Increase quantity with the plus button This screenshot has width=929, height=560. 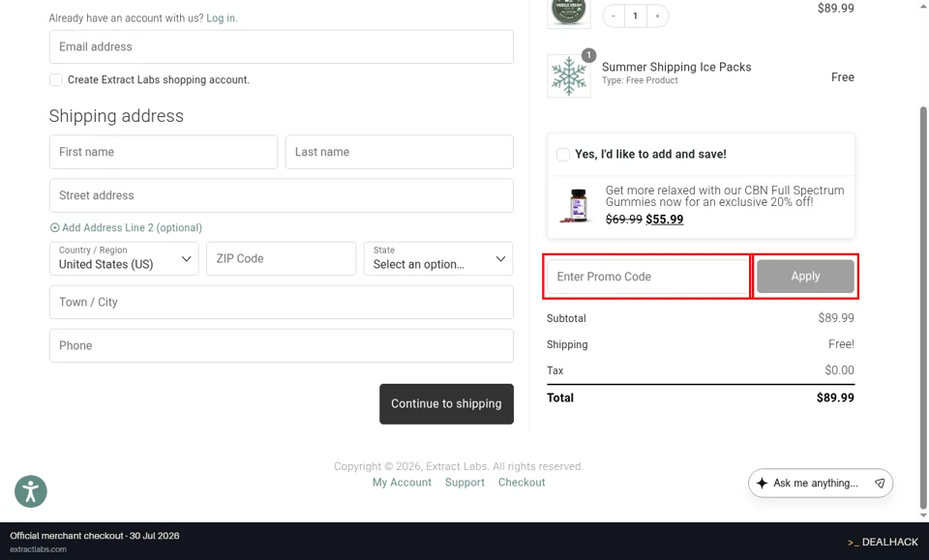(657, 16)
